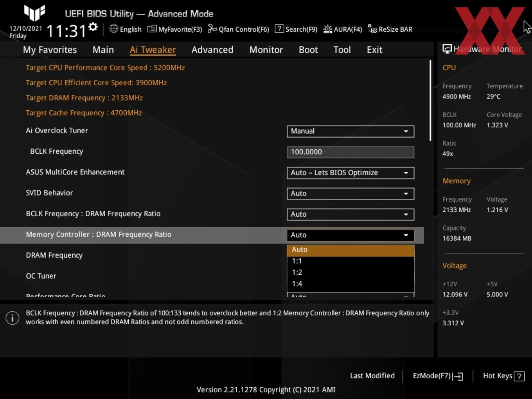Viewport: 532px width, 399px height.
Task: Click +3.3V reading 3.312 V
Action: (x=453, y=323)
